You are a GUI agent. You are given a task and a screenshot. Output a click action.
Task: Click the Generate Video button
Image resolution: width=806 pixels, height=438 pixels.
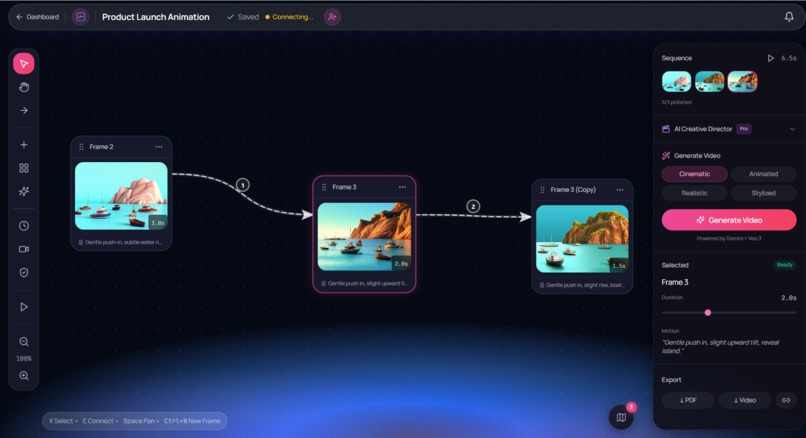pos(729,220)
